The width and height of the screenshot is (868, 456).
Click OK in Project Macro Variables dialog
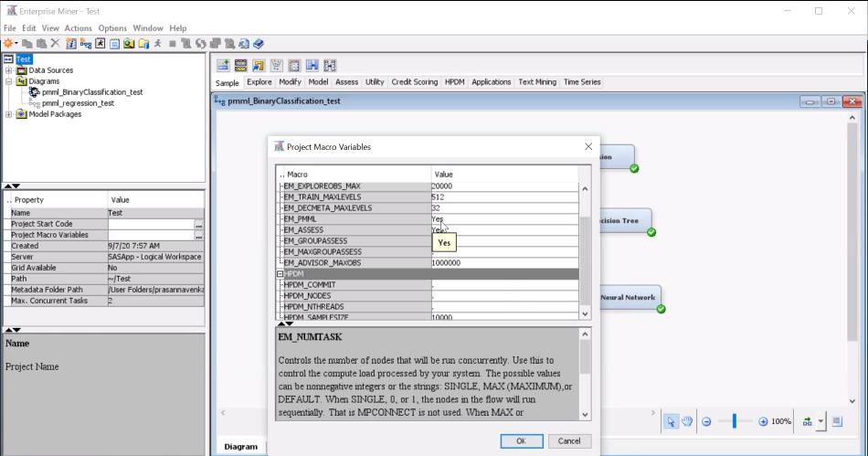point(521,440)
